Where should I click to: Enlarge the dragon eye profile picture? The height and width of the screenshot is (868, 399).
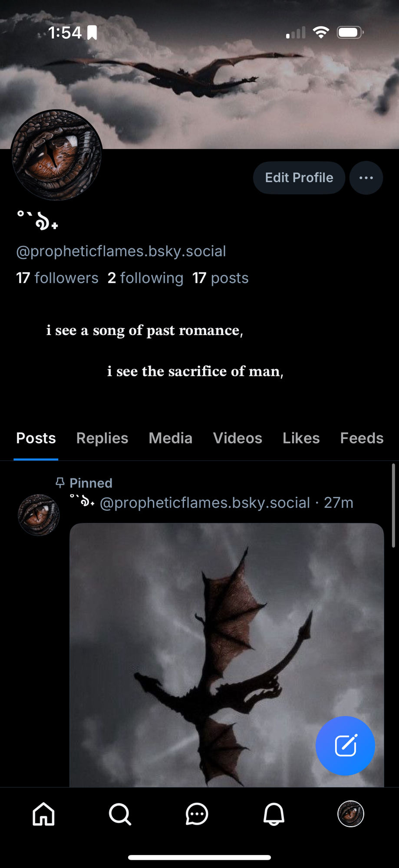(x=56, y=155)
